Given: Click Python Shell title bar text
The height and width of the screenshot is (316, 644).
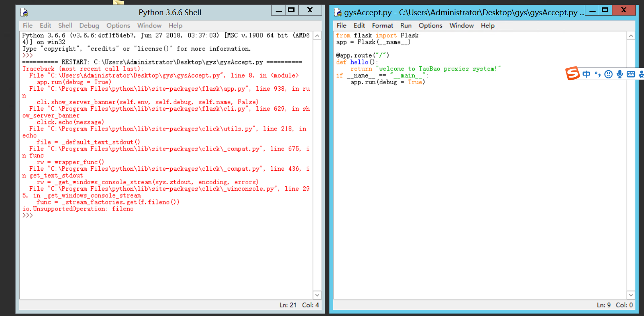Looking at the screenshot, I should coord(170,12).
